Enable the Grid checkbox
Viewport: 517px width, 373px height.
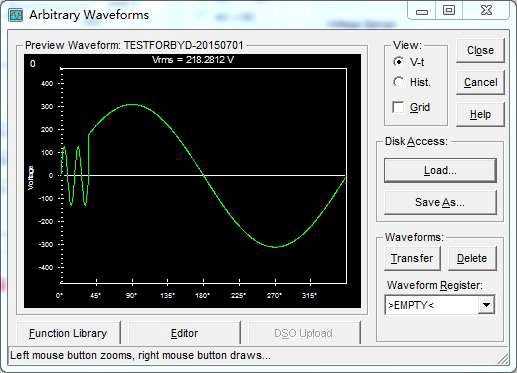pyautogui.click(x=398, y=107)
